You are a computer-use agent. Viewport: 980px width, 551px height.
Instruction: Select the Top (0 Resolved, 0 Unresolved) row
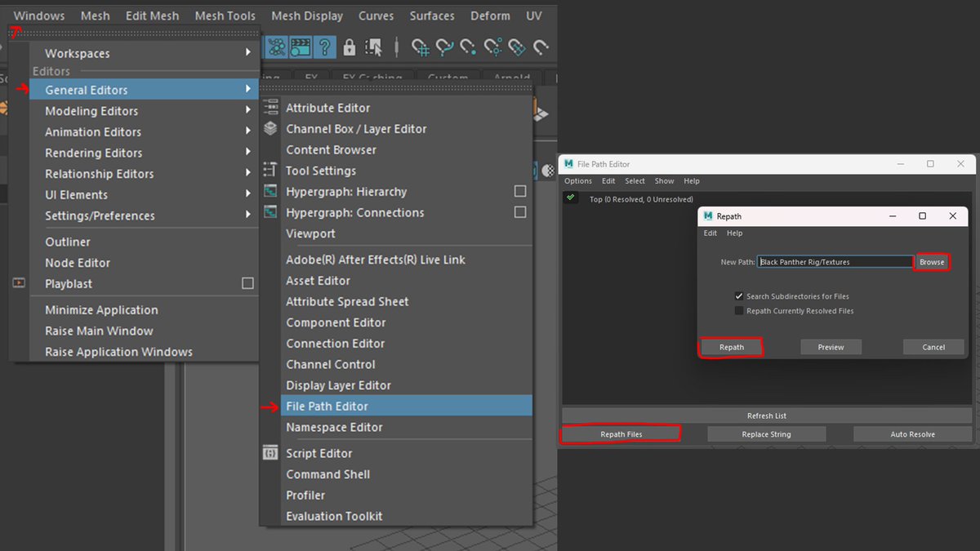pos(641,199)
